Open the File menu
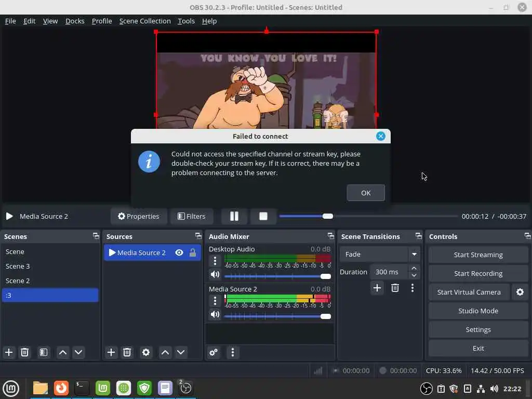 point(10,21)
